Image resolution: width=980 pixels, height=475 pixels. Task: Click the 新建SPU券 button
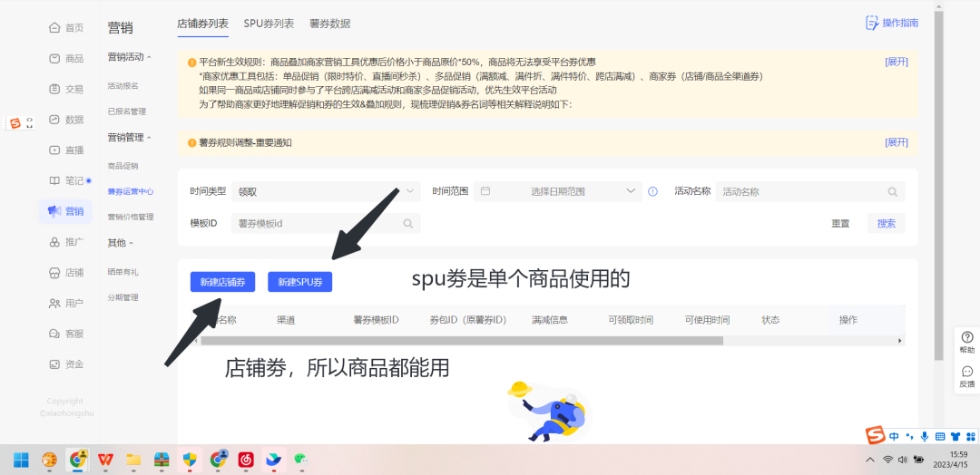tap(300, 282)
